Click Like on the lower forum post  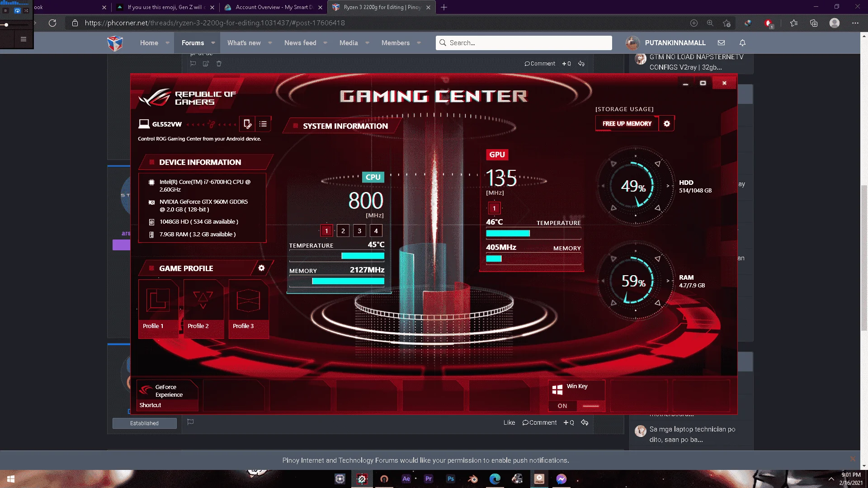point(509,422)
